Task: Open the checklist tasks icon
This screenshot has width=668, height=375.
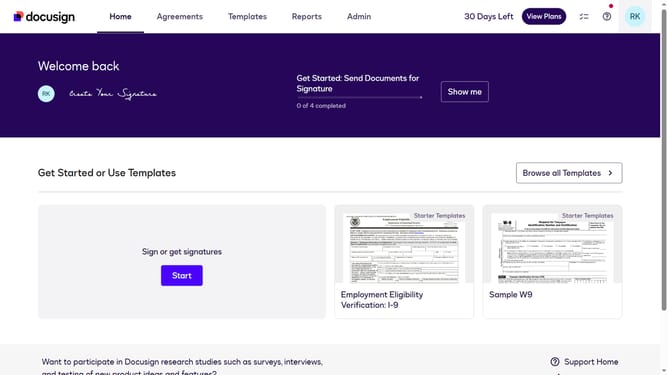Action: click(584, 17)
